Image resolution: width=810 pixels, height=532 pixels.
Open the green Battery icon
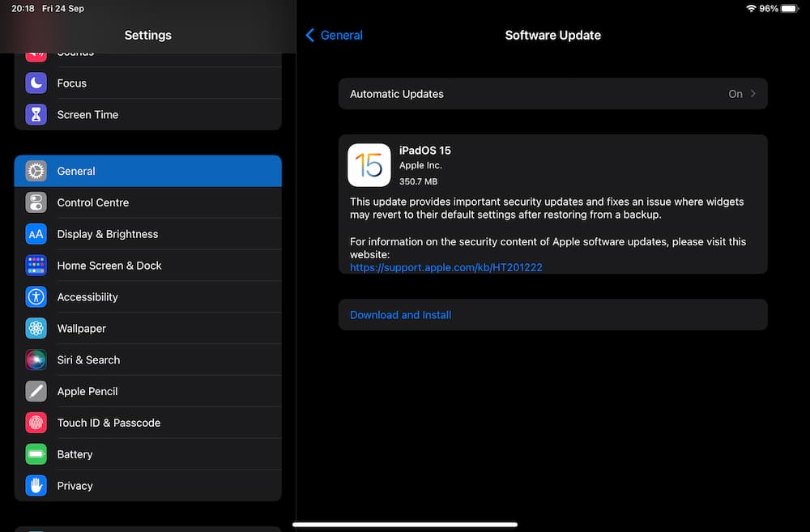coord(36,454)
